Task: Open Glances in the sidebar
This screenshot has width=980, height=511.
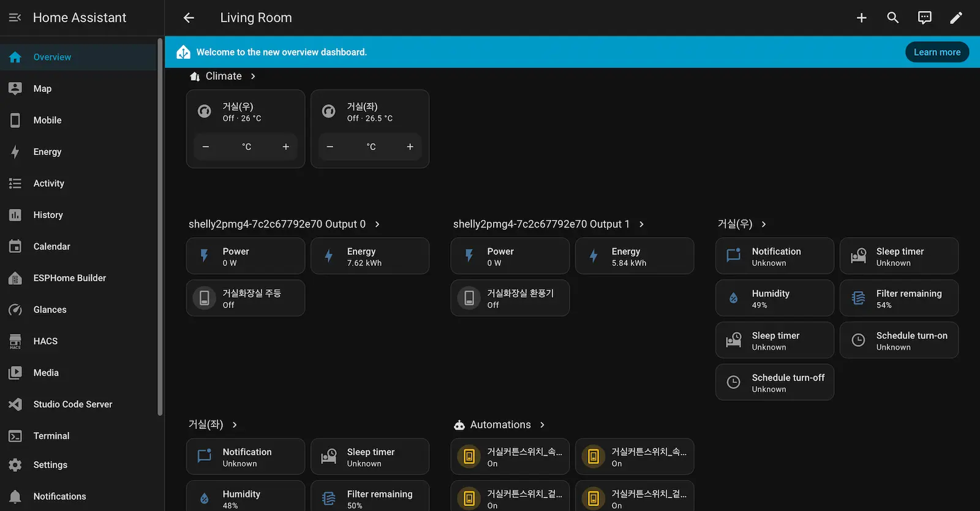Action: [x=78, y=309]
